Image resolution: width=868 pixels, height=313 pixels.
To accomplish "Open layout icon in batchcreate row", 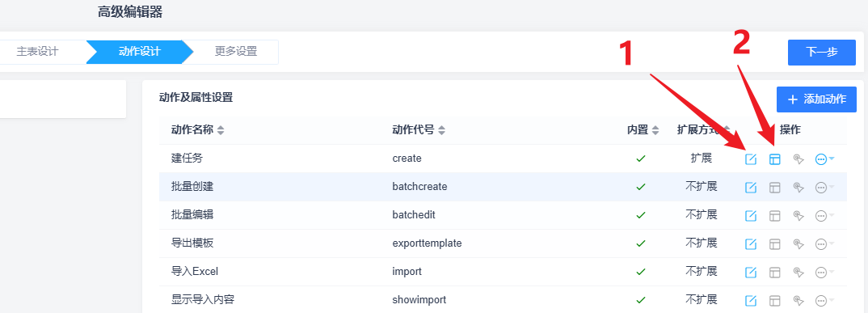I will 774,188.
